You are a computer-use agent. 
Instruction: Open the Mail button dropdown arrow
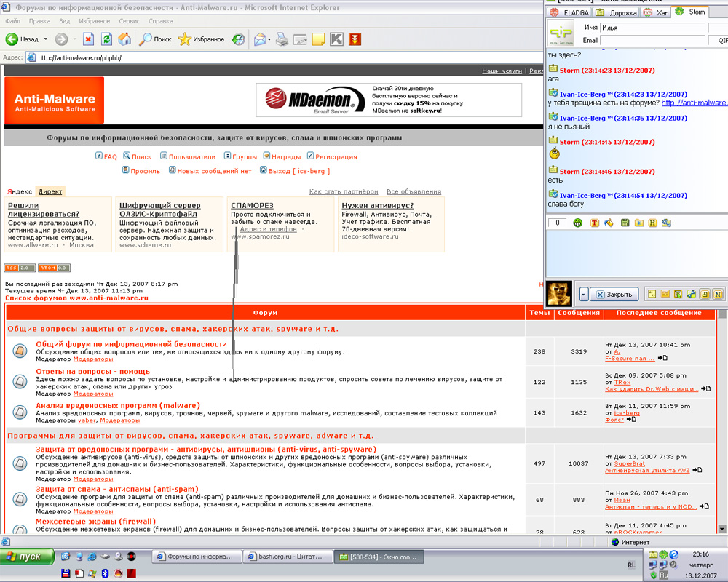coord(269,39)
